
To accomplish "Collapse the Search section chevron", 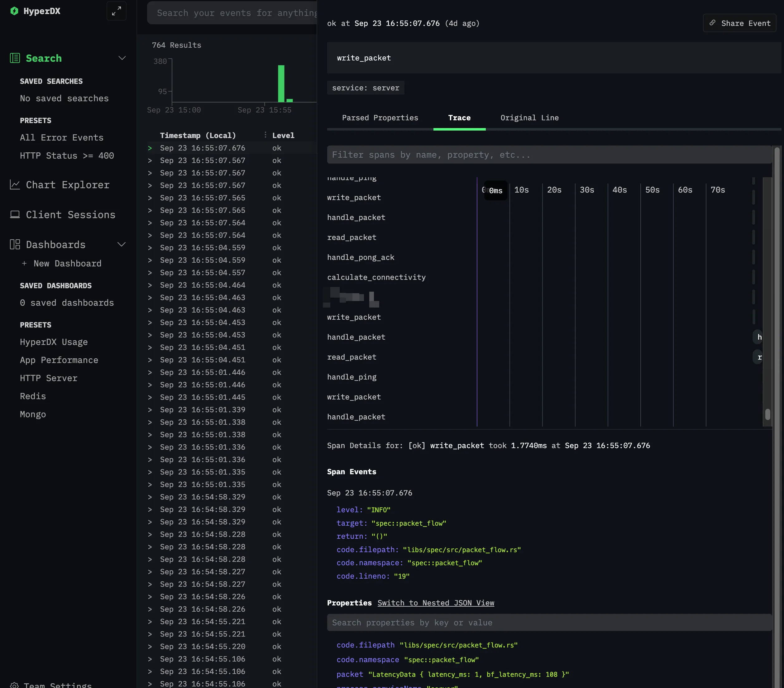I will point(122,58).
